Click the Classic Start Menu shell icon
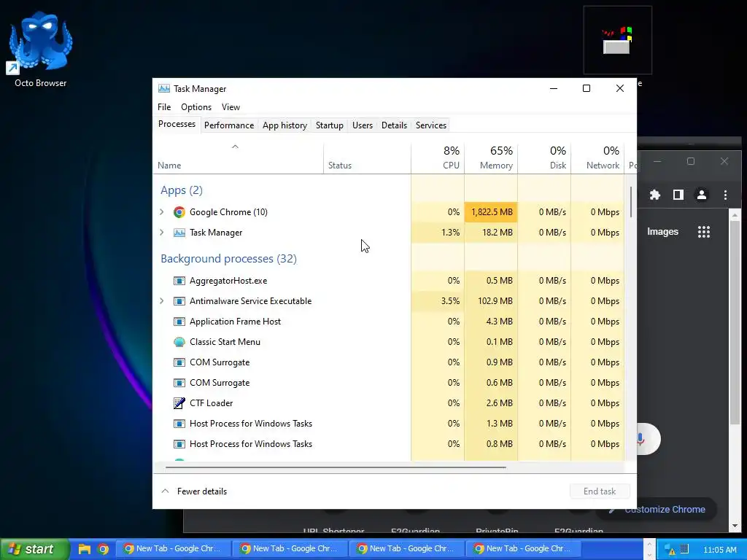The height and width of the screenshot is (560, 747). click(179, 342)
